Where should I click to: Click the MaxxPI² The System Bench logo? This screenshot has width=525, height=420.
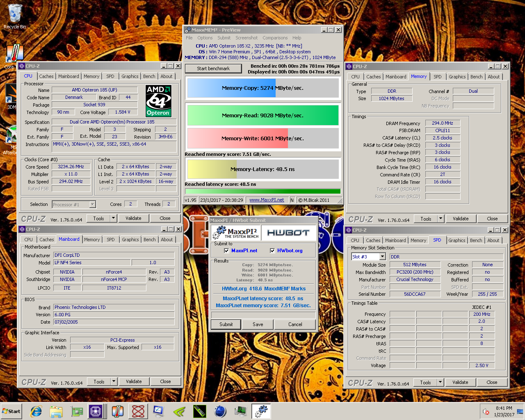(235, 233)
